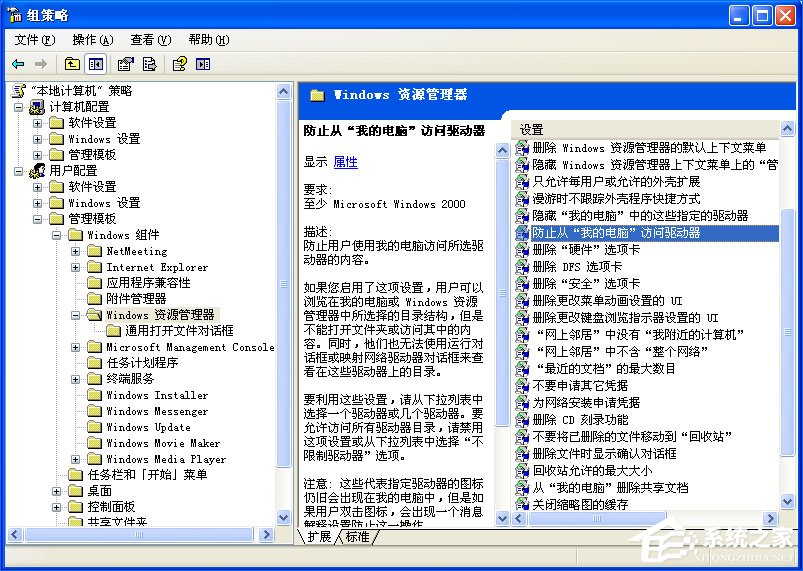
Task: Click the description pane scroll down arrow
Action: [x=502, y=518]
